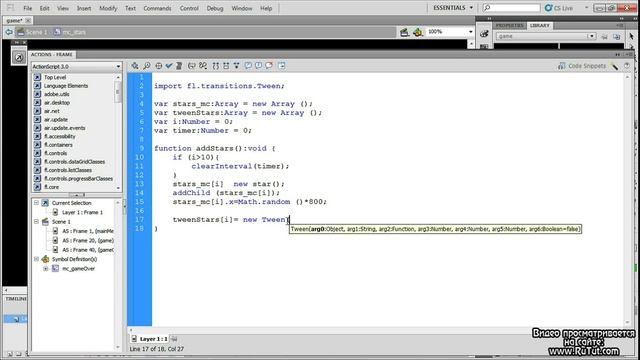The width and height of the screenshot is (640, 360).
Task: Click mc_stars breadcrumb in edit bar
Action: (x=70, y=32)
